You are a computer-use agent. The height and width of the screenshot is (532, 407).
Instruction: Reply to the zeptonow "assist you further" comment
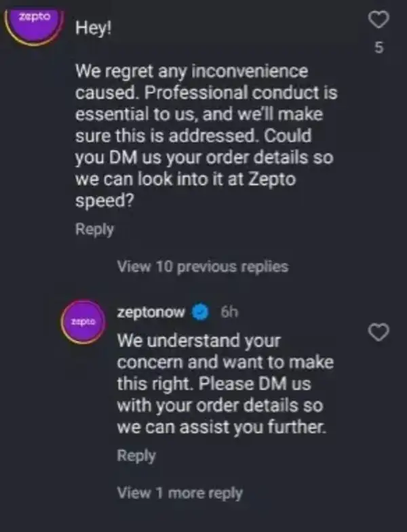pyautogui.click(x=136, y=455)
